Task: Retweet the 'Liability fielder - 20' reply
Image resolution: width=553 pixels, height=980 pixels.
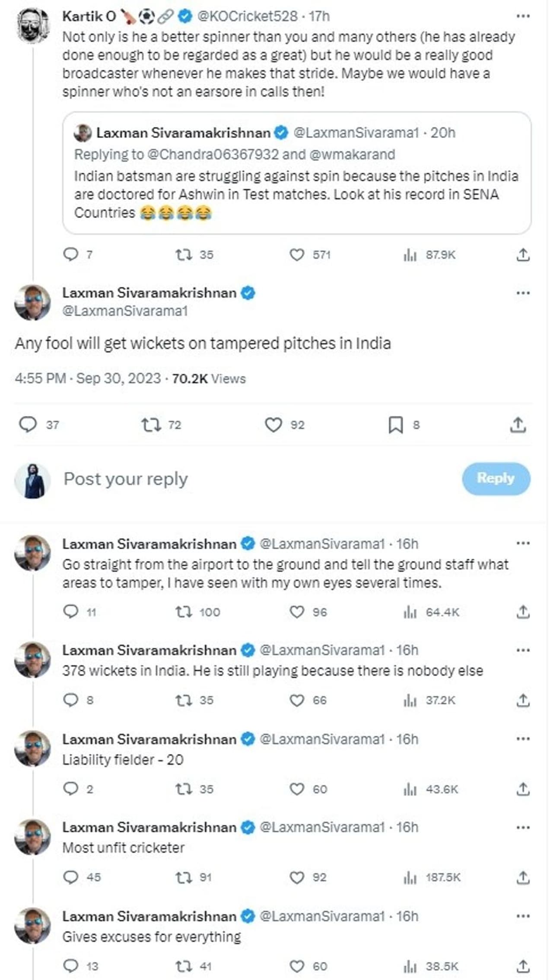Action: click(184, 789)
